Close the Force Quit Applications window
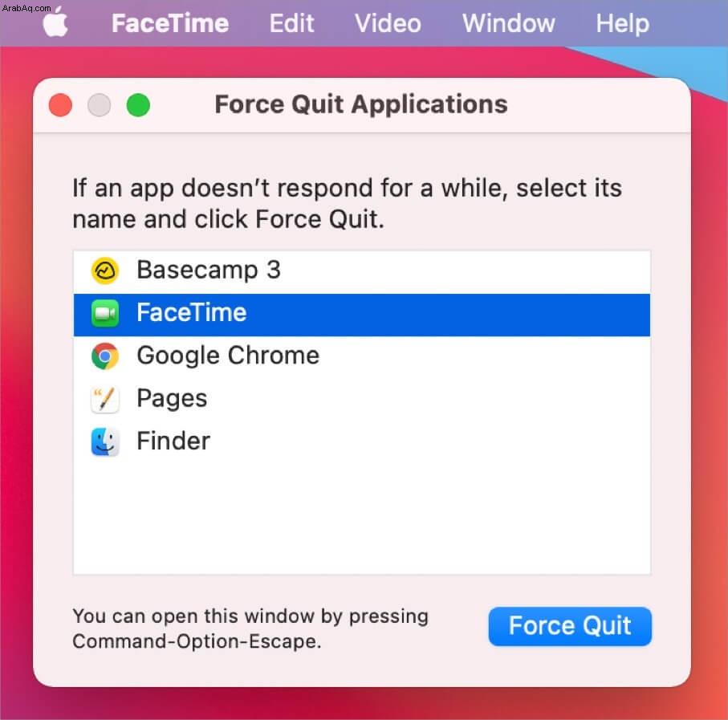This screenshot has height=720, width=728. point(60,105)
